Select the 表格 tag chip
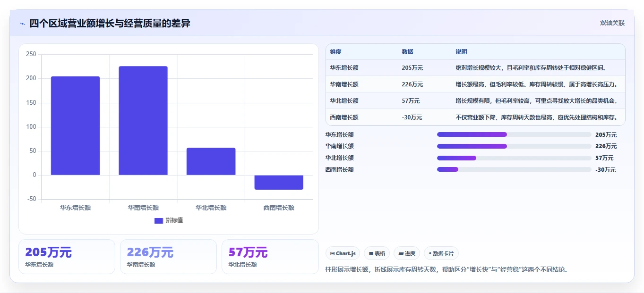The image size is (644, 293). pyautogui.click(x=377, y=253)
